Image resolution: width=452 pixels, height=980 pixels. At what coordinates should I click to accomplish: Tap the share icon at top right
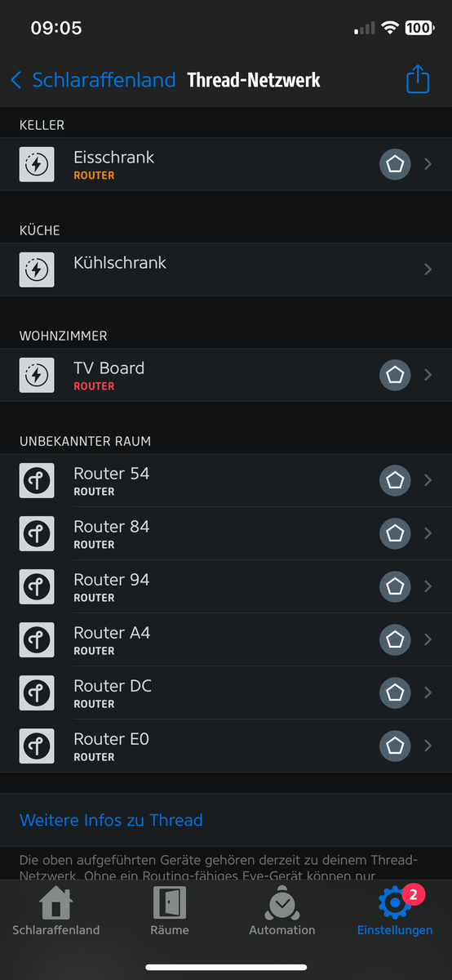(418, 79)
